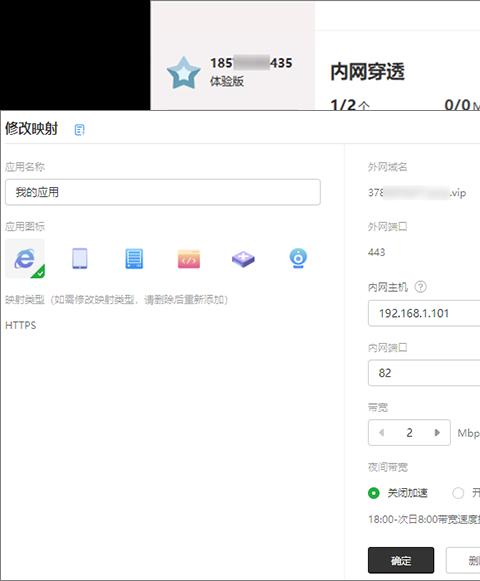
Task: Choose the purple game console app icon
Action: pyautogui.click(x=243, y=259)
